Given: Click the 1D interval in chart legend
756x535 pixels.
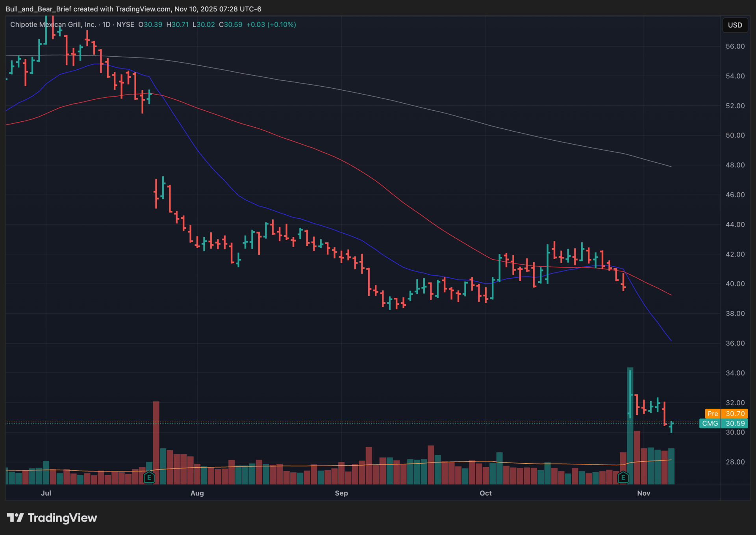Looking at the screenshot, I should [106, 24].
